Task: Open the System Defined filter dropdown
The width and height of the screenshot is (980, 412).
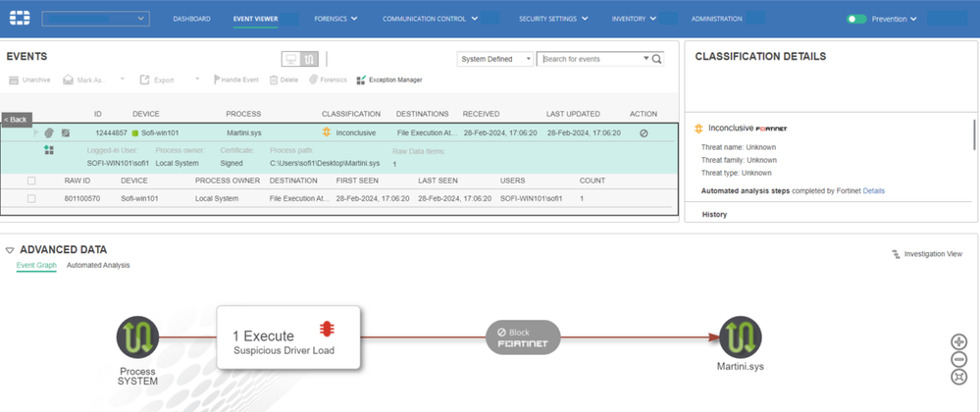Action: pos(495,59)
